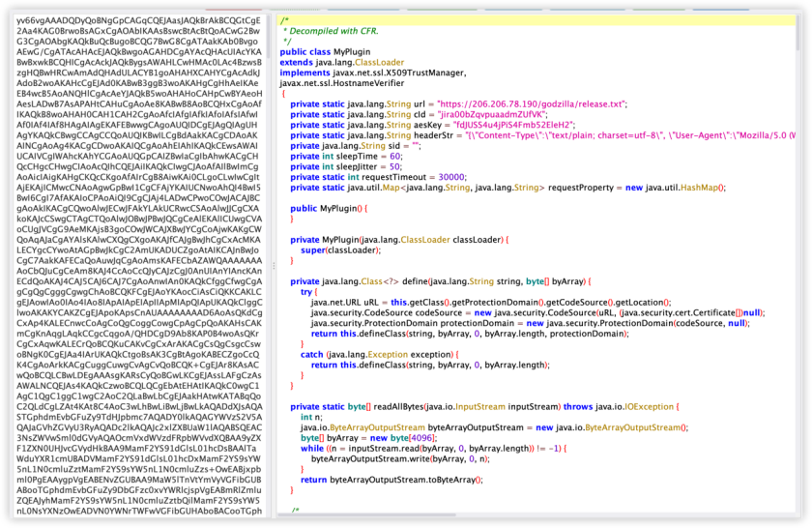Click the base64 line starting "zgHQBwHRCwAmAdQH"

tap(139, 73)
